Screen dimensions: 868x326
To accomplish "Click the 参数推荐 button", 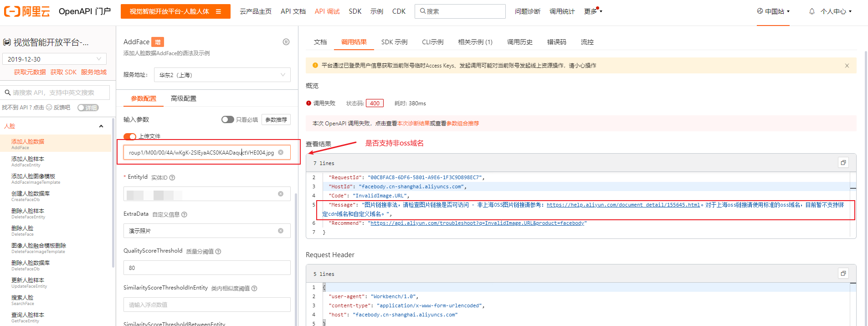I will coord(276,119).
